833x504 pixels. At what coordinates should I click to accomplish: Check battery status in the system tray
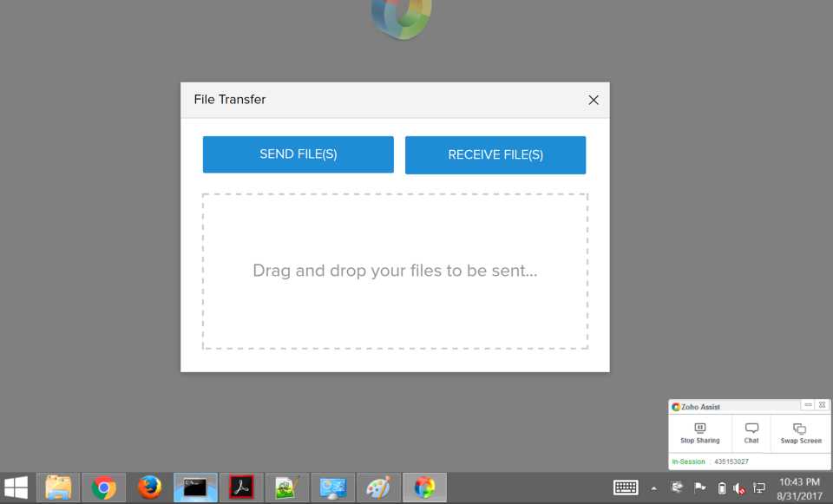[722, 487]
